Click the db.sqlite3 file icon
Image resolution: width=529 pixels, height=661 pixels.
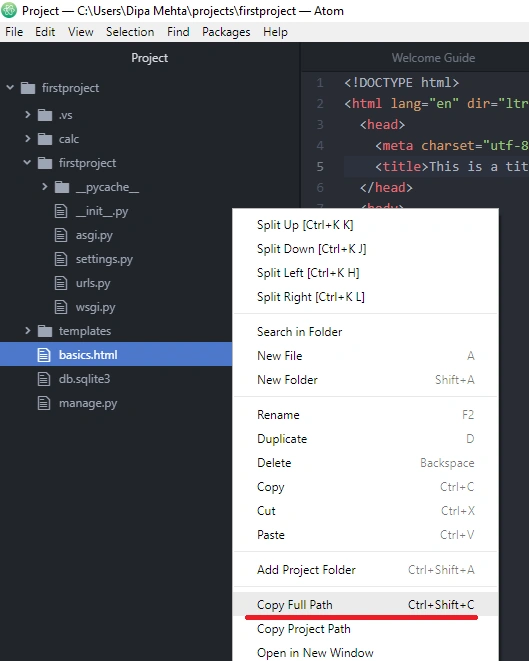[44, 379]
